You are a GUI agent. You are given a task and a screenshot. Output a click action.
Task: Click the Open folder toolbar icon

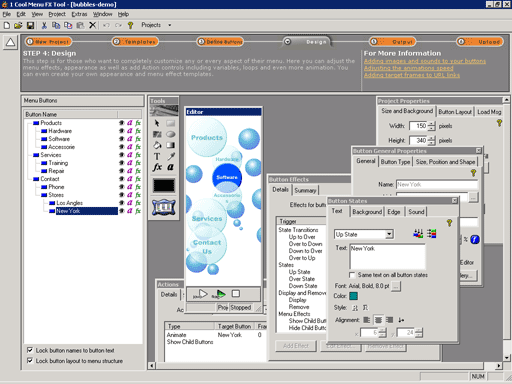pyautogui.click(x=18, y=25)
